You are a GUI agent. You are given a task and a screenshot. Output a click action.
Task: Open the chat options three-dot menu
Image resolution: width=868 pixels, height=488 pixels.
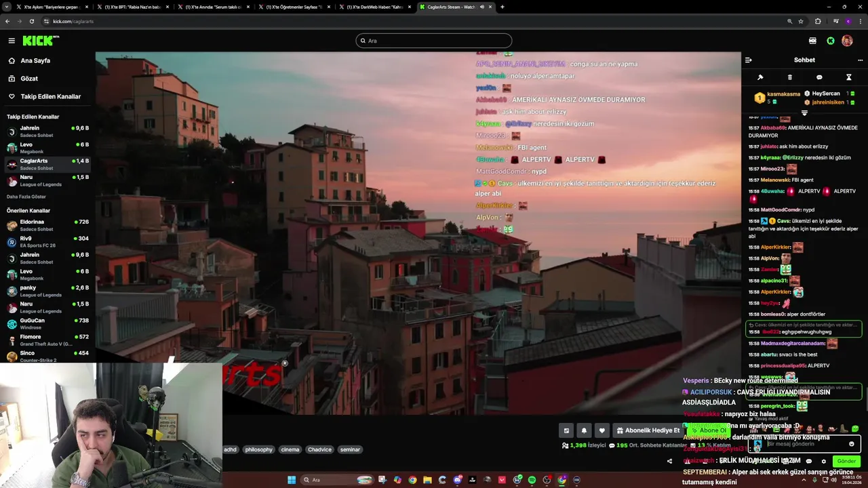coord(860,60)
